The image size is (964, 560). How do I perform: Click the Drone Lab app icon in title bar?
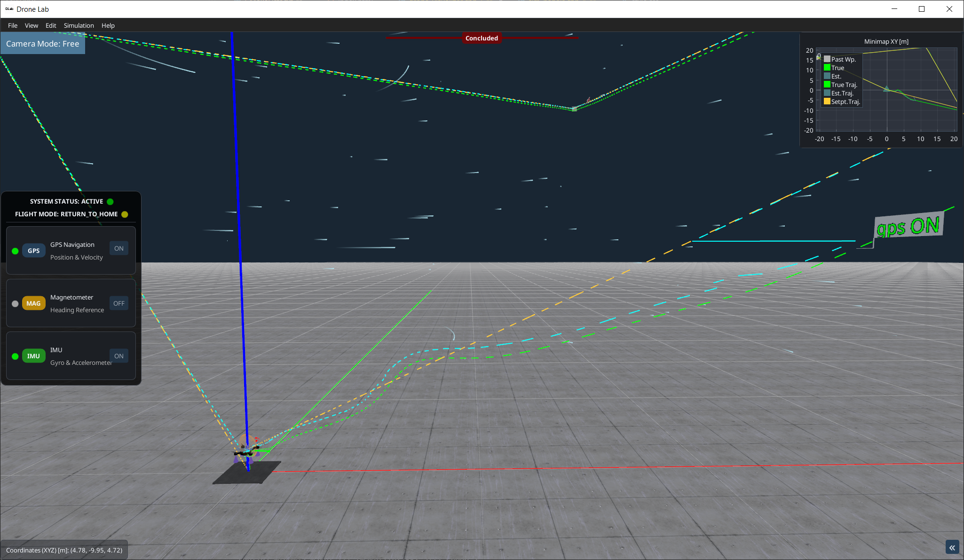pyautogui.click(x=9, y=9)
